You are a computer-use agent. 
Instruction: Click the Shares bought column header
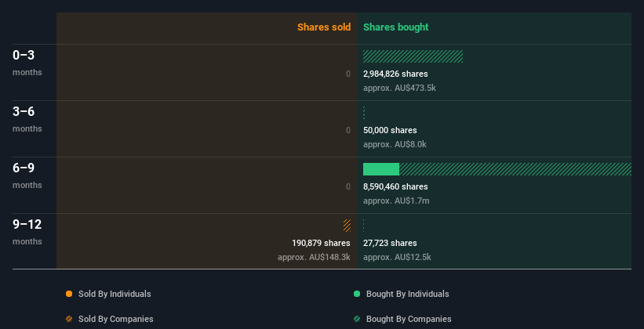click(395, 27)
